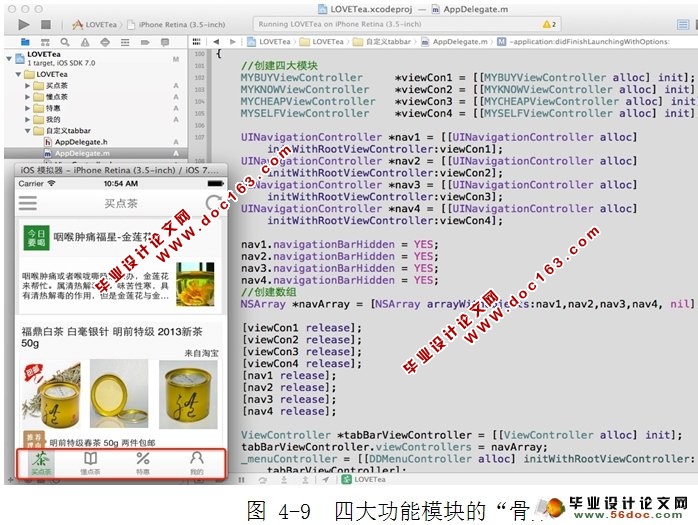Click the warning count indicator
This screenshot has width=698, height=525.
click(x=549, y=24)
